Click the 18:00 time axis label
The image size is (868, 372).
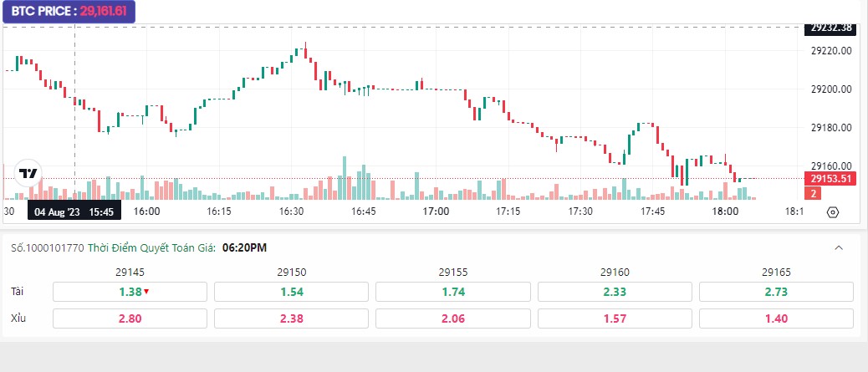[725, 211]
